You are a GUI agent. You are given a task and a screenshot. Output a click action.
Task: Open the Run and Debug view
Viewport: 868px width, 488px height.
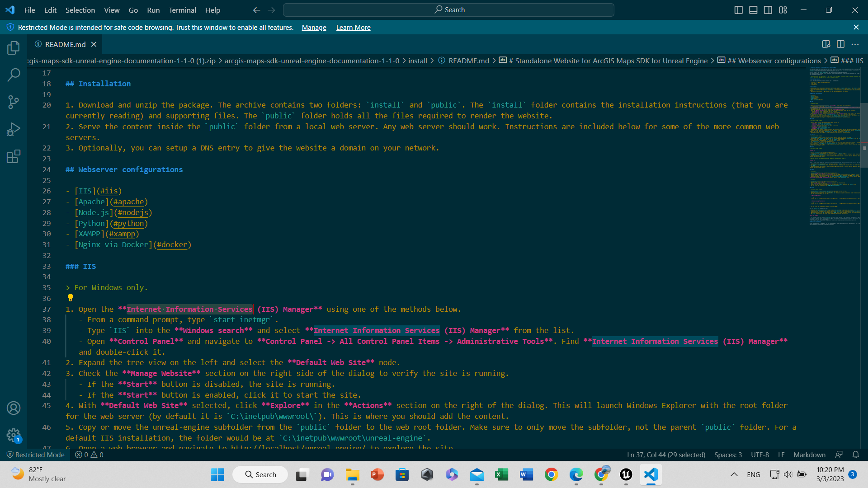pos(14,130)
